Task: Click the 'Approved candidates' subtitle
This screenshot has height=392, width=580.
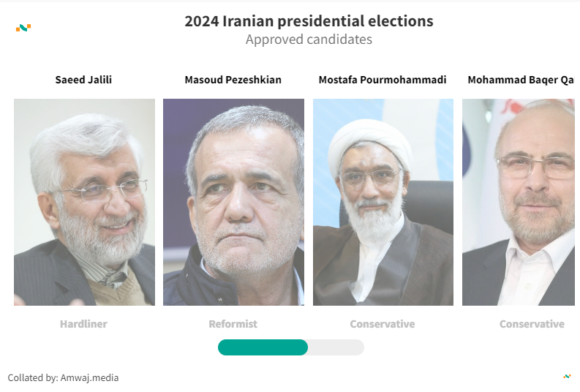Action: pyautogui.click(x=309, y=39)
